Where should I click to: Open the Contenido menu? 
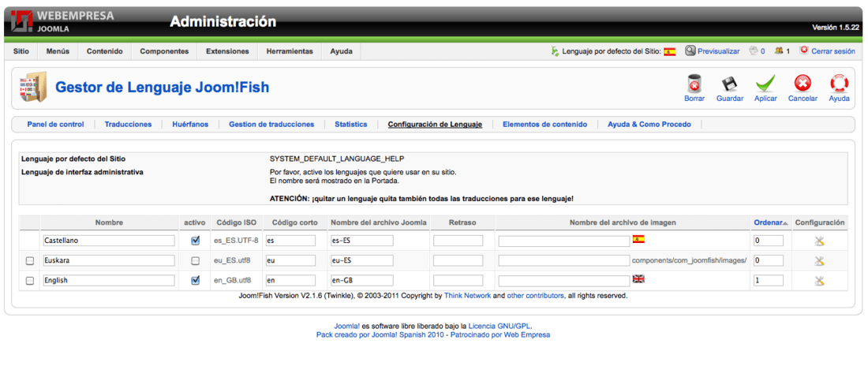tap(105, 51)
